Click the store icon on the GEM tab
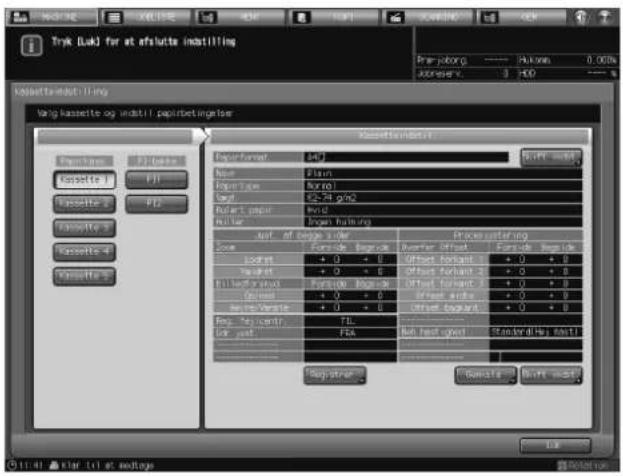The image size is (623, 476). [490, 17]
